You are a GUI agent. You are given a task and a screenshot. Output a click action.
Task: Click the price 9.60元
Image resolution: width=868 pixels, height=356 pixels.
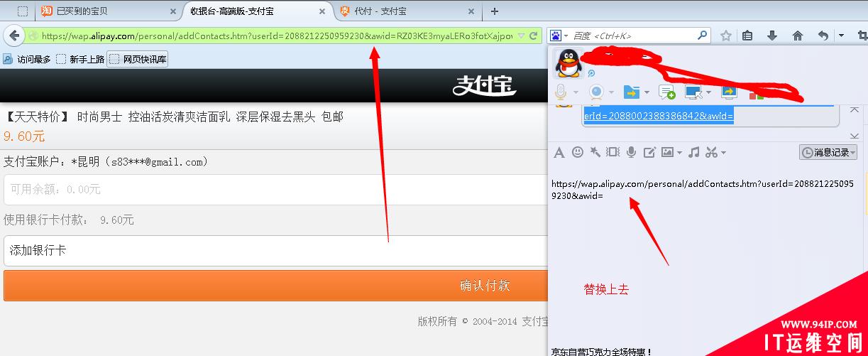[24, 136]
